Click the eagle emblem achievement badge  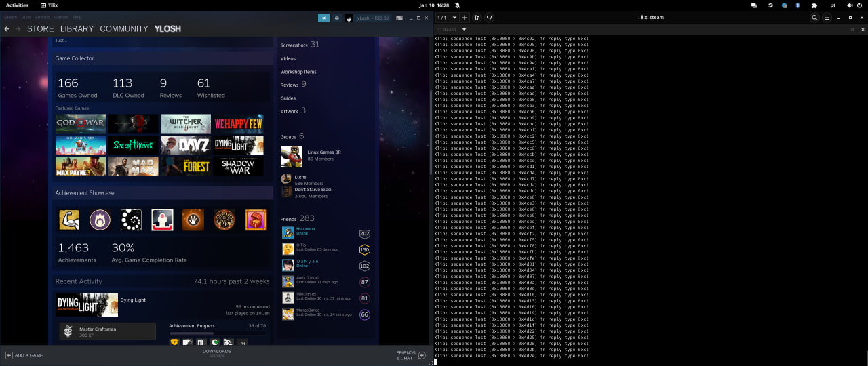pos(224,220)
